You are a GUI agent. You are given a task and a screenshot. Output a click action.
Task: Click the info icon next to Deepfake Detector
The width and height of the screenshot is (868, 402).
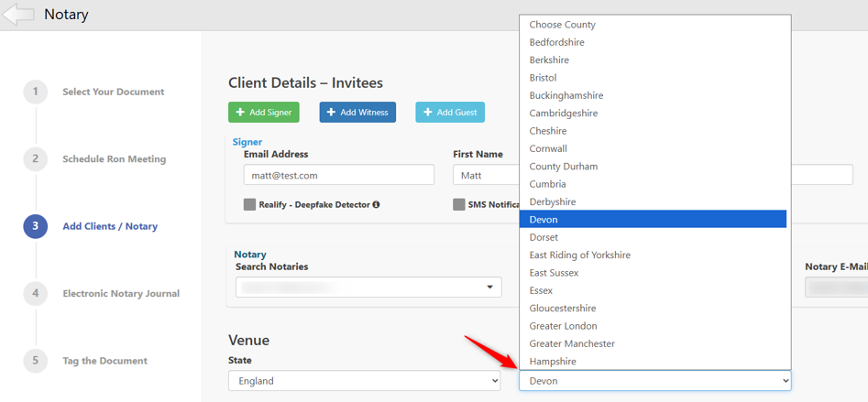point(377,204)
